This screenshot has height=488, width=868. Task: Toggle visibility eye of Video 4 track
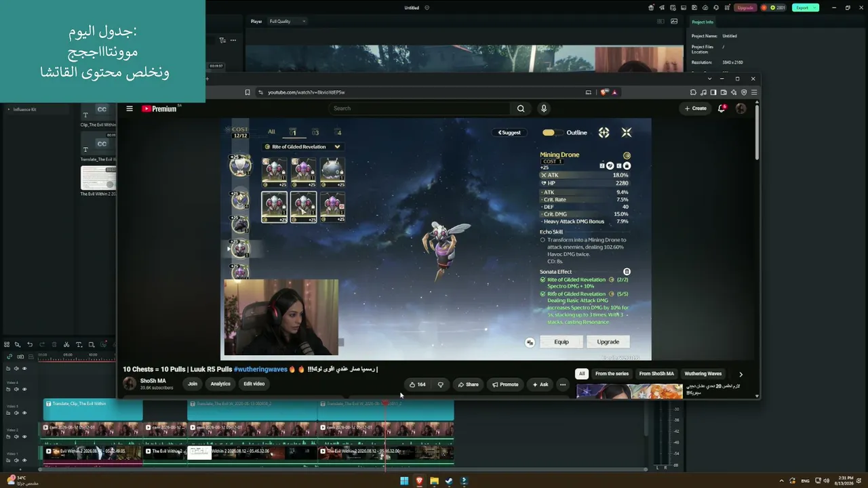24,389
